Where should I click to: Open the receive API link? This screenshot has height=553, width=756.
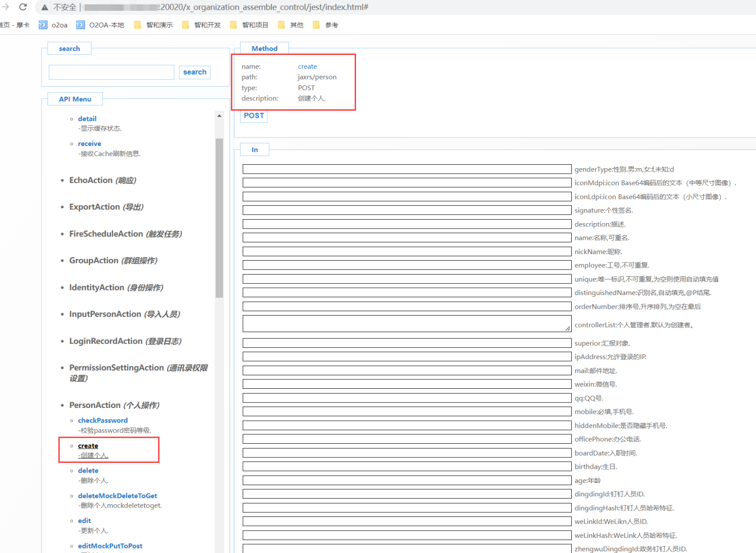89,144
